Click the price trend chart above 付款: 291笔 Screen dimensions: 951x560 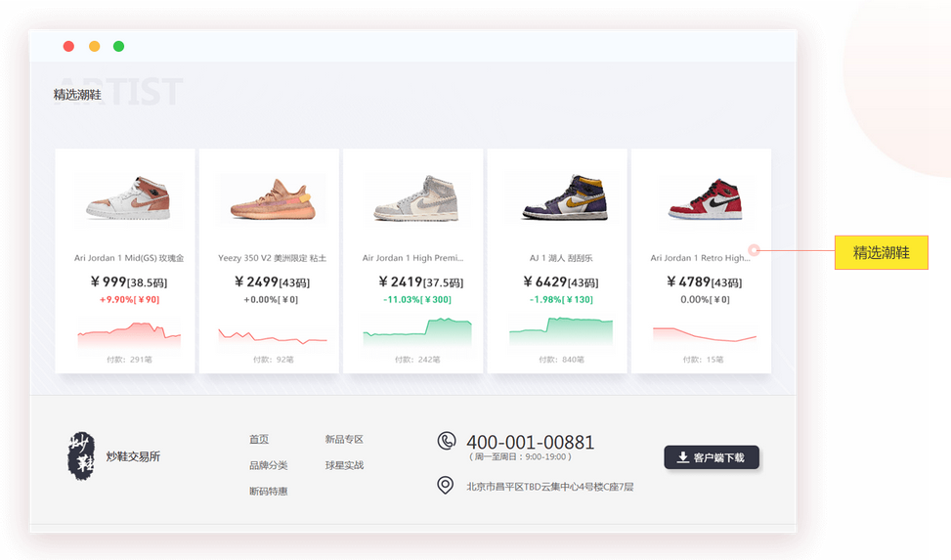[129, 335]
